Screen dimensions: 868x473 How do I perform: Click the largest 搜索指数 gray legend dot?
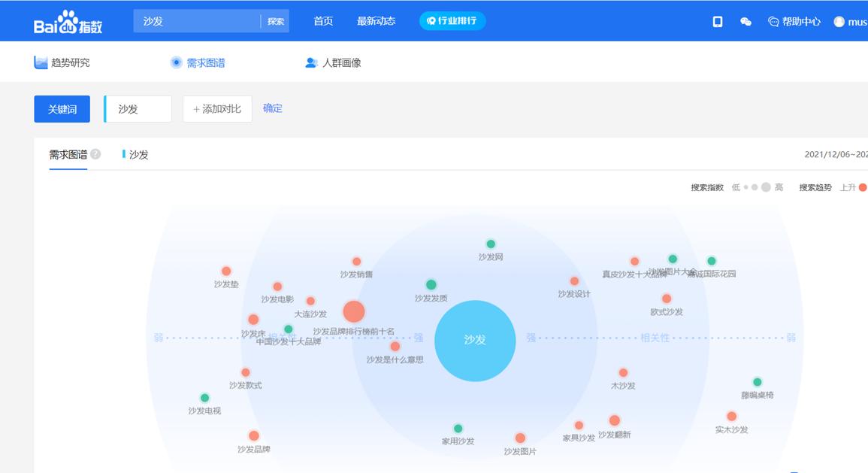tap(766, 187)
